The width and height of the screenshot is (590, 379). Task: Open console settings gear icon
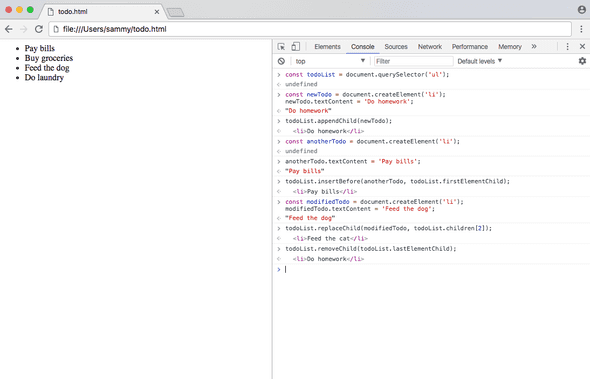pos(582,61)
